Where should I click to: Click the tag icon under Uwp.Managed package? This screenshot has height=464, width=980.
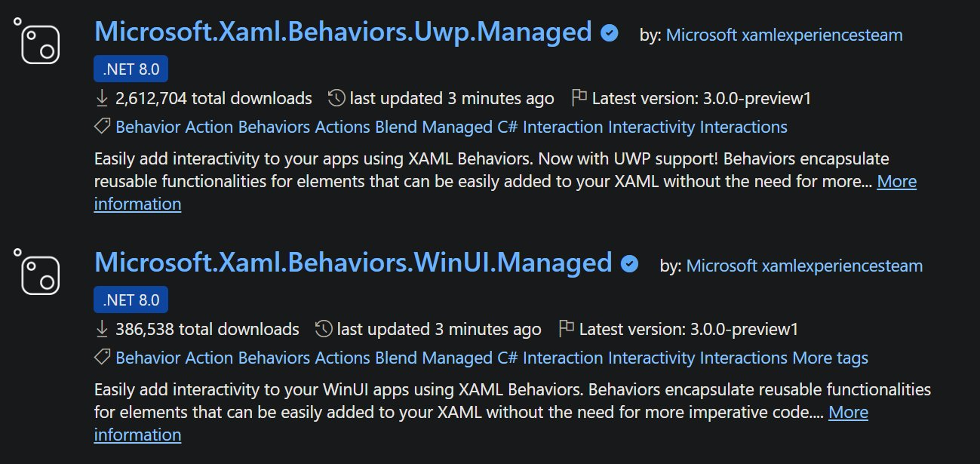click(103, 127)
